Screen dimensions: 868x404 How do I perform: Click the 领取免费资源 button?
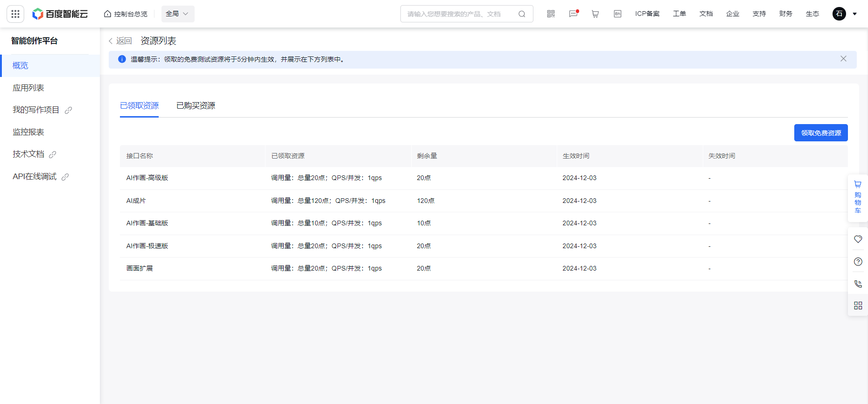[821, 133]
